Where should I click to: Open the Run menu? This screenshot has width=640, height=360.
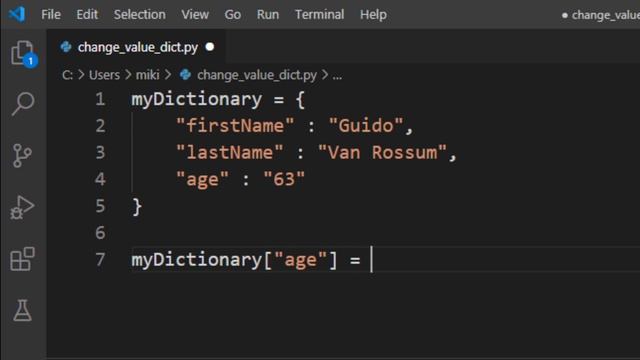pos(268,15)
